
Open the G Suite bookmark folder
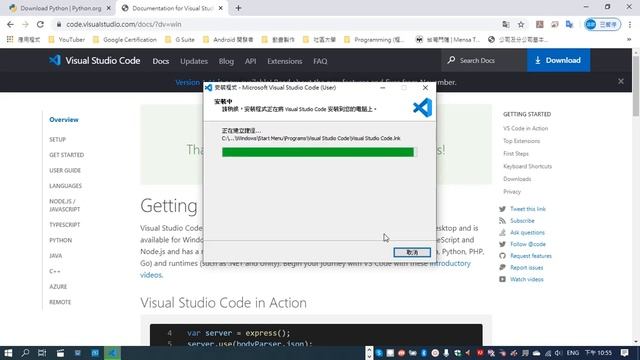pyautogui.click(x=180, y=40)
